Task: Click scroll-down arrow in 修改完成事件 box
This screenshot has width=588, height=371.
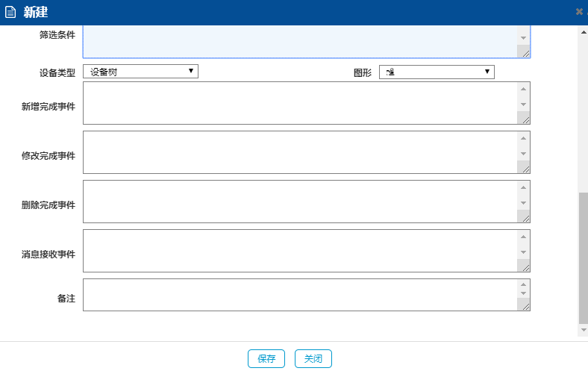Action: 524,154
